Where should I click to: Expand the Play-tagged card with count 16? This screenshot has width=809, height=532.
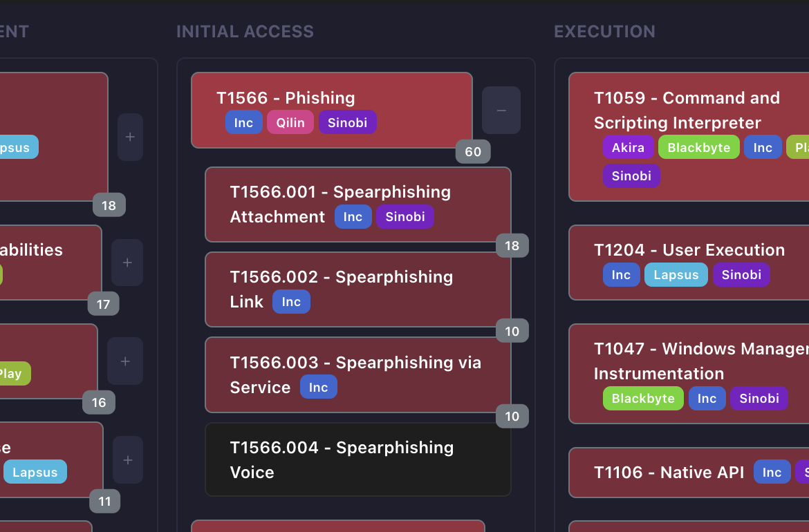[124, 361]
